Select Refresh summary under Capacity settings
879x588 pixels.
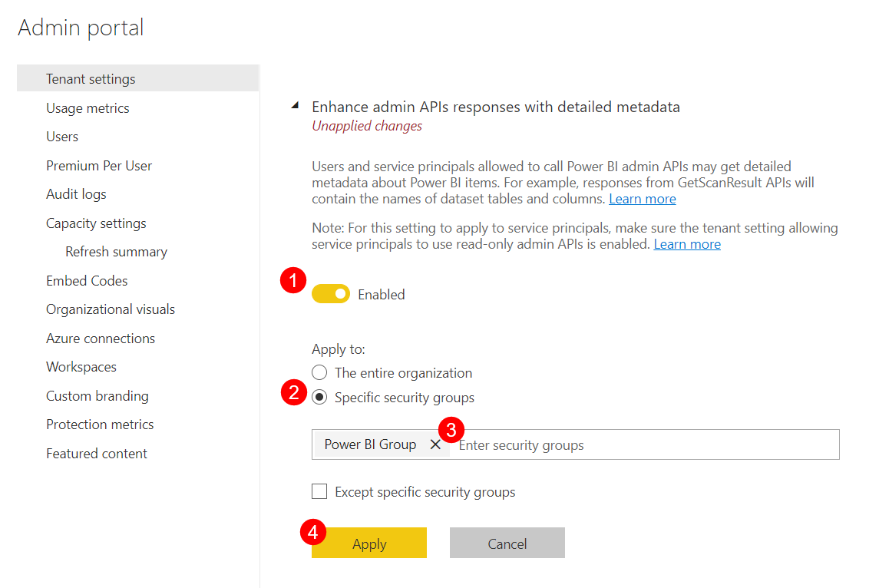pos(116,251)
